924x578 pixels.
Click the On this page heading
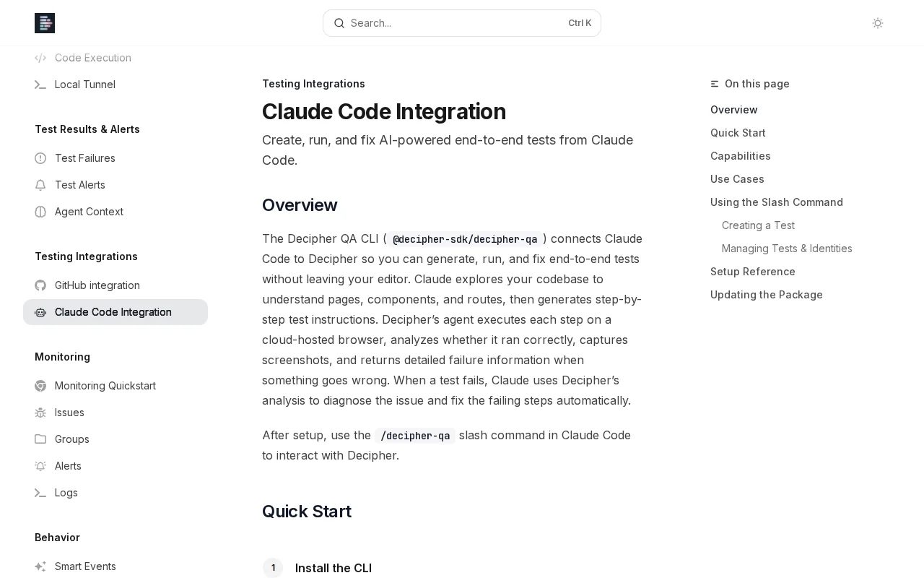click(757, 84)
